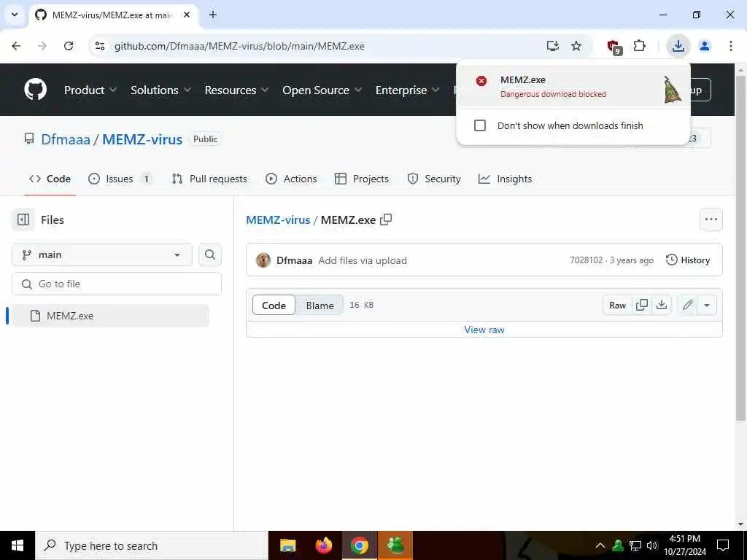747x560 pixels.
Task: Click the View raw link
Action: pyautogui.click(x=484, y=330)
